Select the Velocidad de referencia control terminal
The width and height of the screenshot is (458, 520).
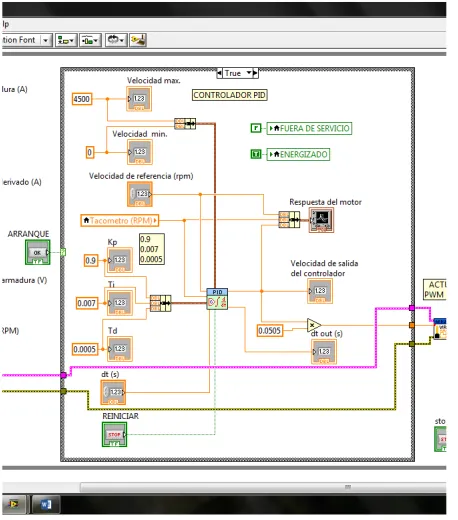[x=140, y=194]
